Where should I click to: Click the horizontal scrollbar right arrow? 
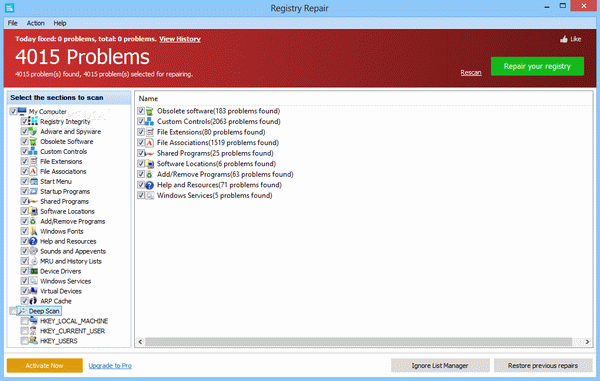(587, 342)
